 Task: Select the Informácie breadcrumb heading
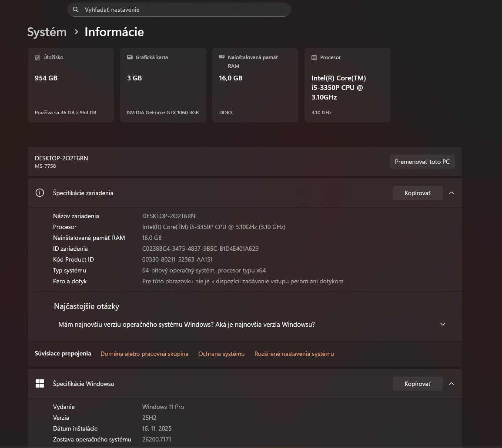click(x=114, y=32)
